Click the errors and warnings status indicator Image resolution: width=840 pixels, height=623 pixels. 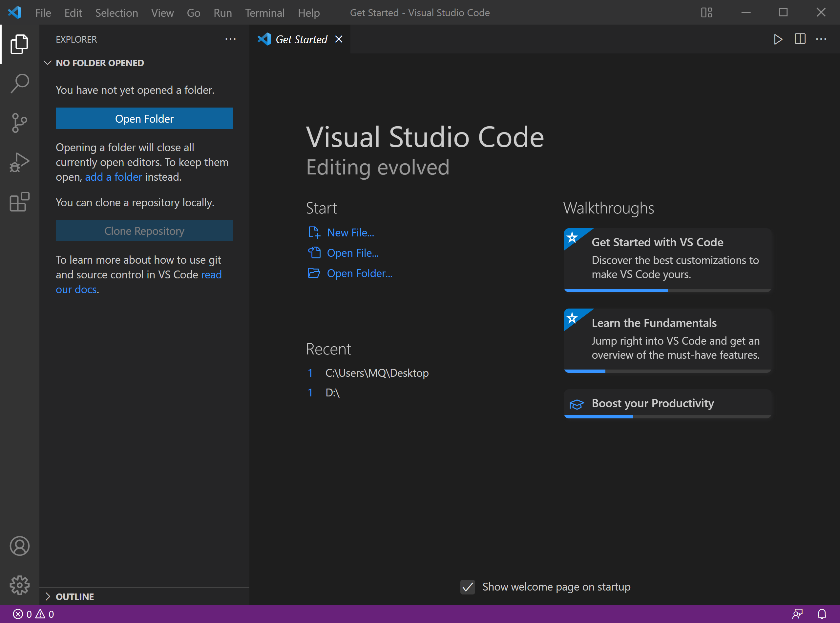click(x=33, y=614)
